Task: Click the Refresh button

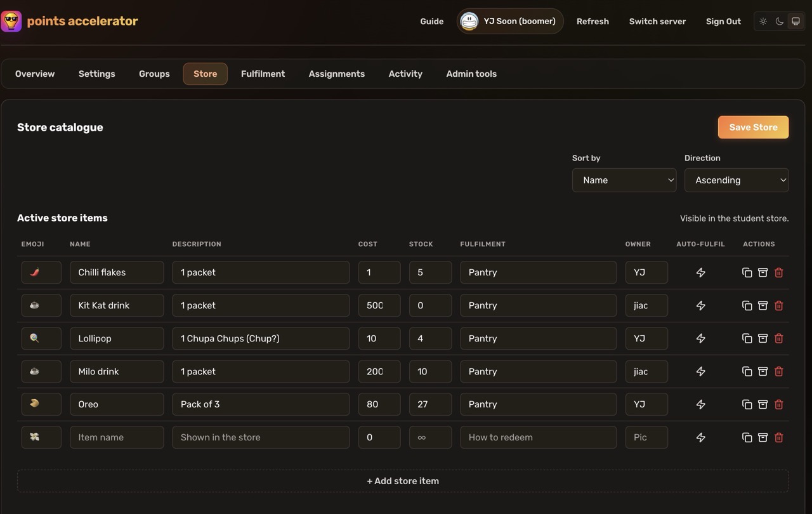Action: click(593, 21)
